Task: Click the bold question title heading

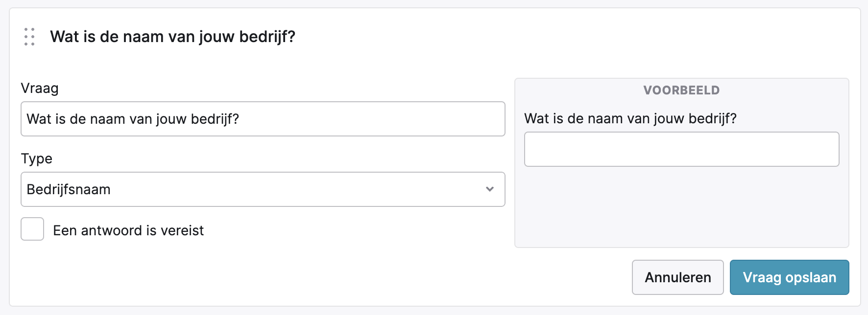Action: tap(172, 37)
